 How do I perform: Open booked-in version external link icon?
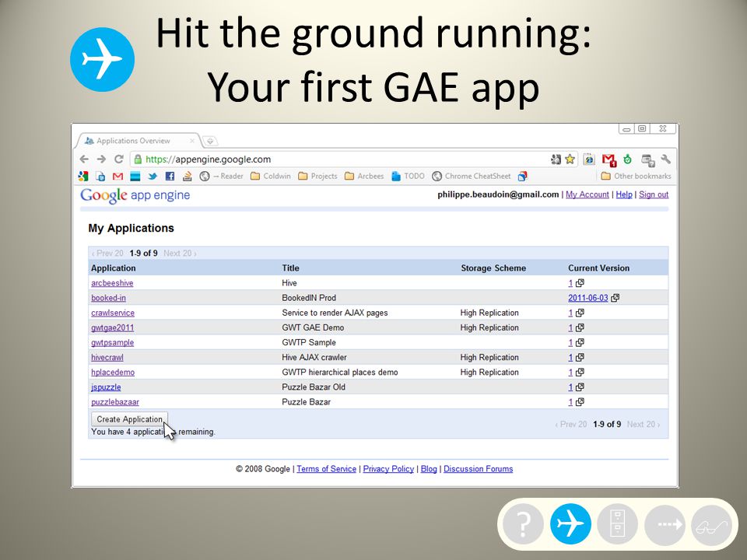pyautogui.click(x=615, y=298)
